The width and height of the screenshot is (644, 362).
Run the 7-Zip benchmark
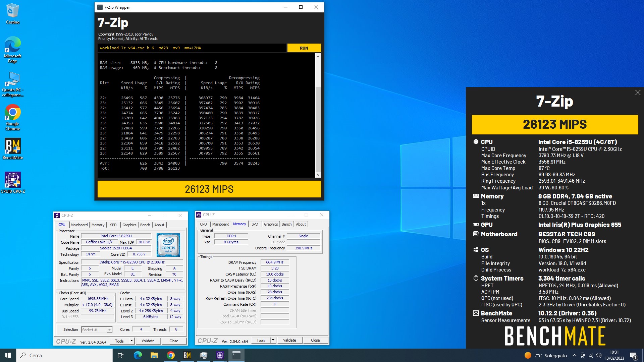[304, 48]
